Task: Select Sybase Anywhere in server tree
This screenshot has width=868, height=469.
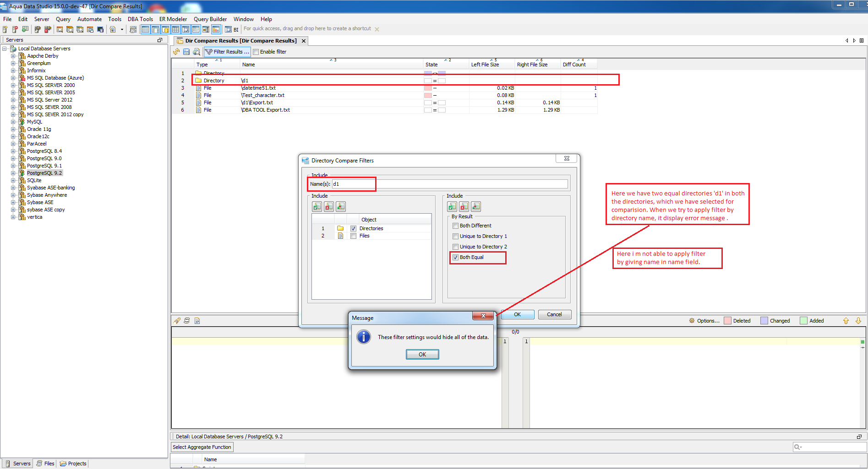Action: click(x=47, y=195)
